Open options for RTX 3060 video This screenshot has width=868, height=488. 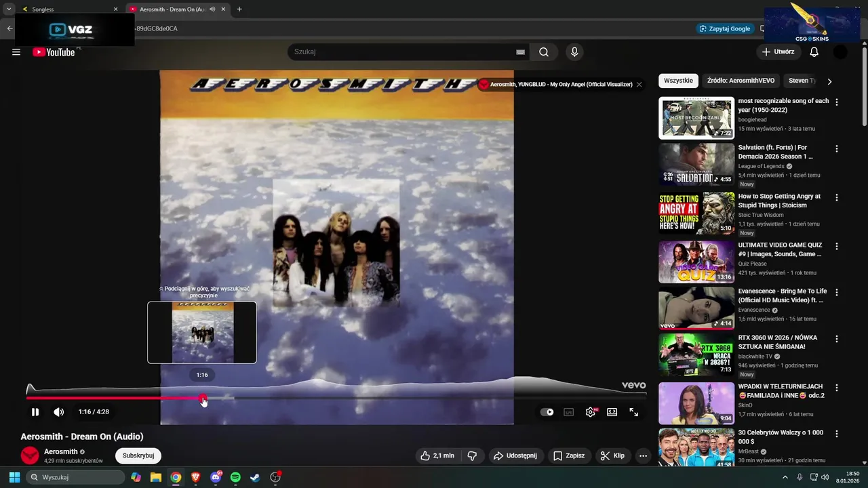(837, 339)
